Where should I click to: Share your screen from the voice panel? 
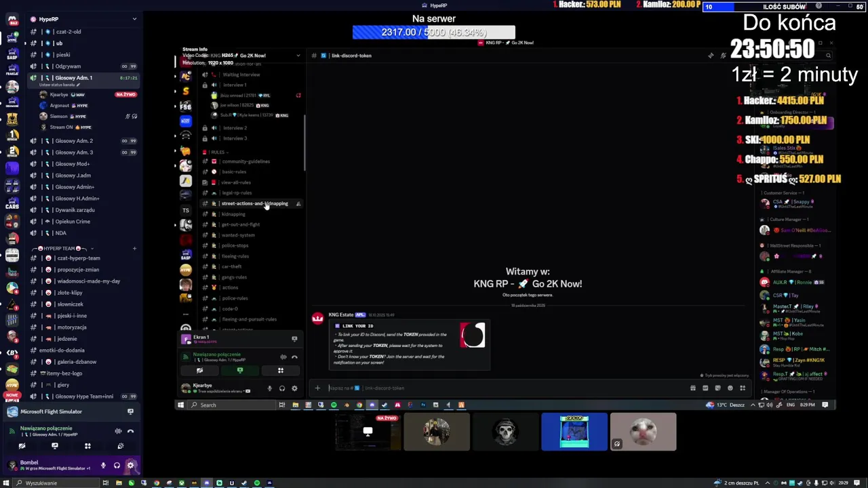tap(55, 446)
